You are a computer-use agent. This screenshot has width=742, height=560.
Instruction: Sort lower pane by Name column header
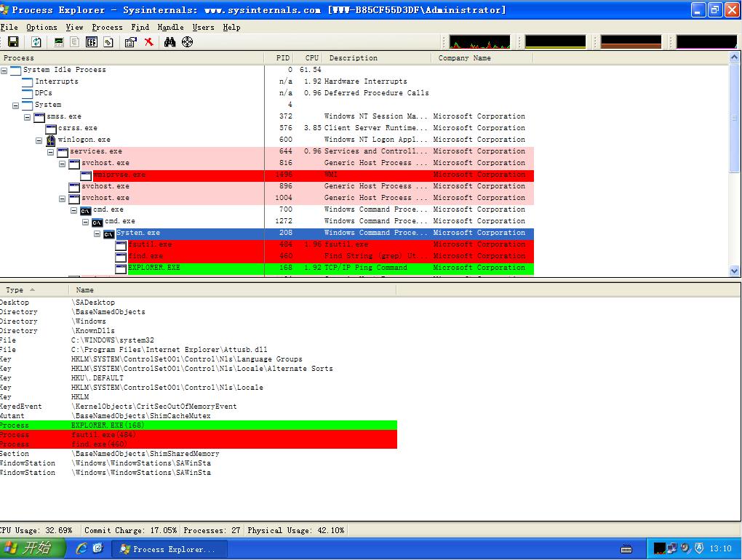coord(232,290)
